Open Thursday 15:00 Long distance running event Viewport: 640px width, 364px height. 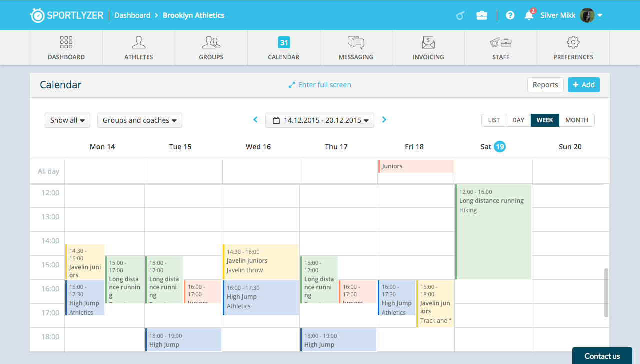319,280
